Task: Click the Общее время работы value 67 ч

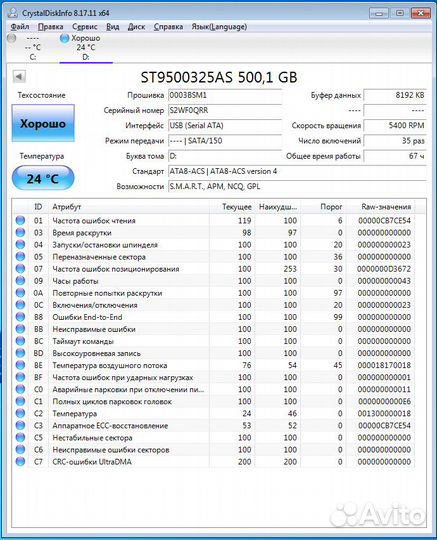Action: [x=395, y=156]
